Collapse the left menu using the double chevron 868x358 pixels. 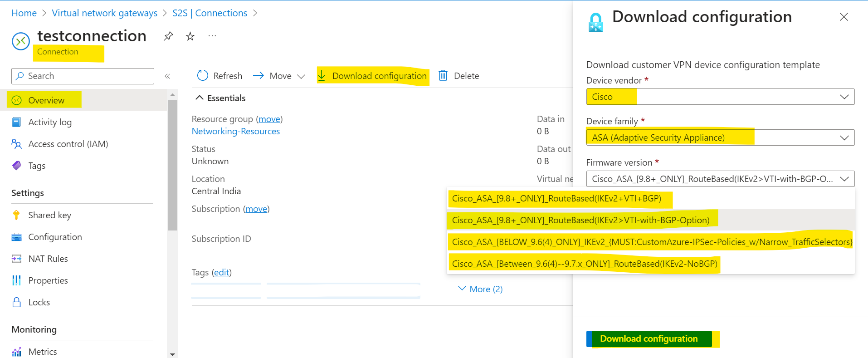pyautogui.click(x=167, y=76)
